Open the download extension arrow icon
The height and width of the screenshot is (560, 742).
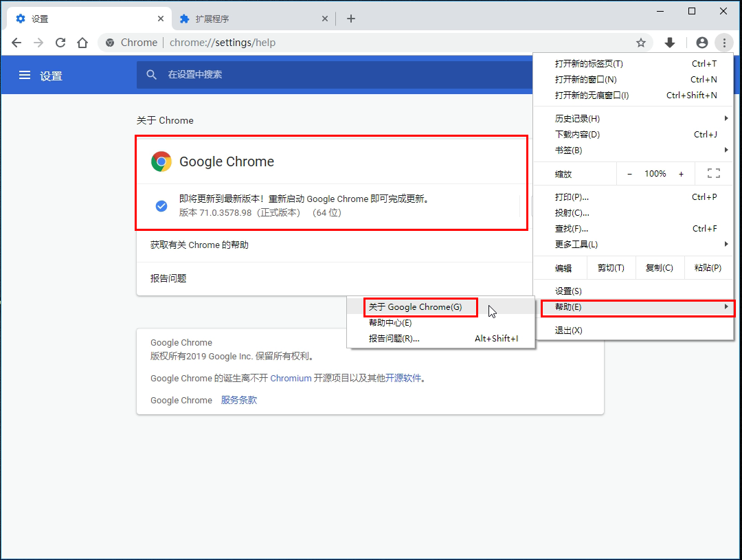(670, 43)
